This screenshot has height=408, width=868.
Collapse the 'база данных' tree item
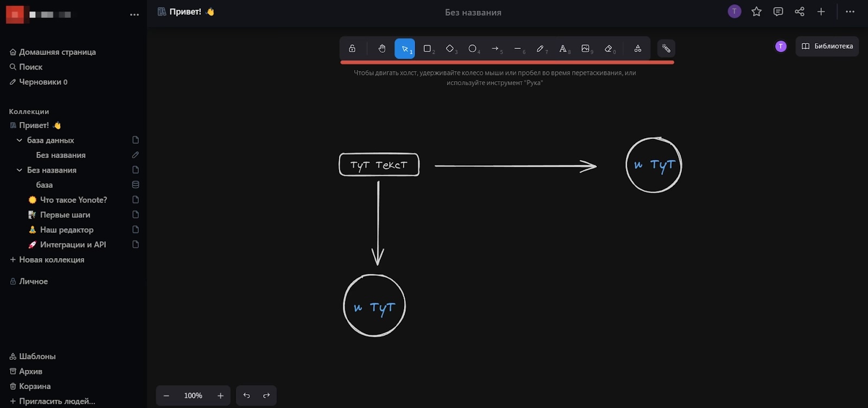pyautogui.click(x=20, y=140)
